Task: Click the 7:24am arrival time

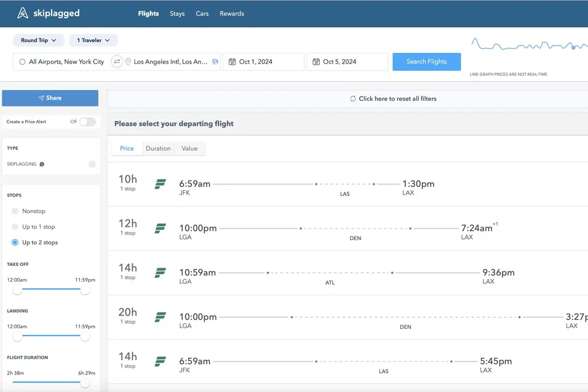Action: pos(476,228)
